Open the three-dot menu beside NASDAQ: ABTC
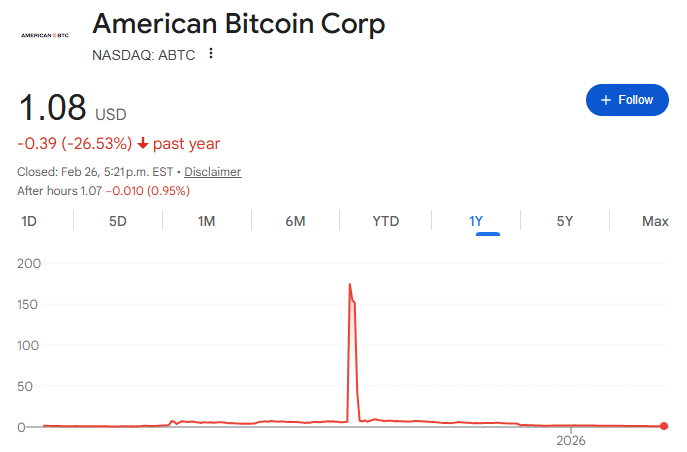Image resolution: width=687 pixels, height=452 pixels. 211,54
